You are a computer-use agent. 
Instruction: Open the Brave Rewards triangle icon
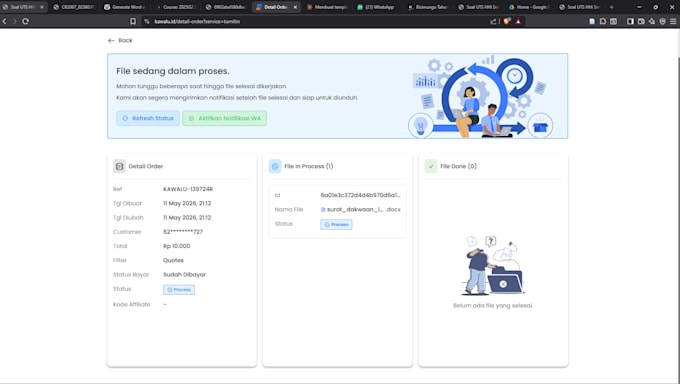click(518, 21)
